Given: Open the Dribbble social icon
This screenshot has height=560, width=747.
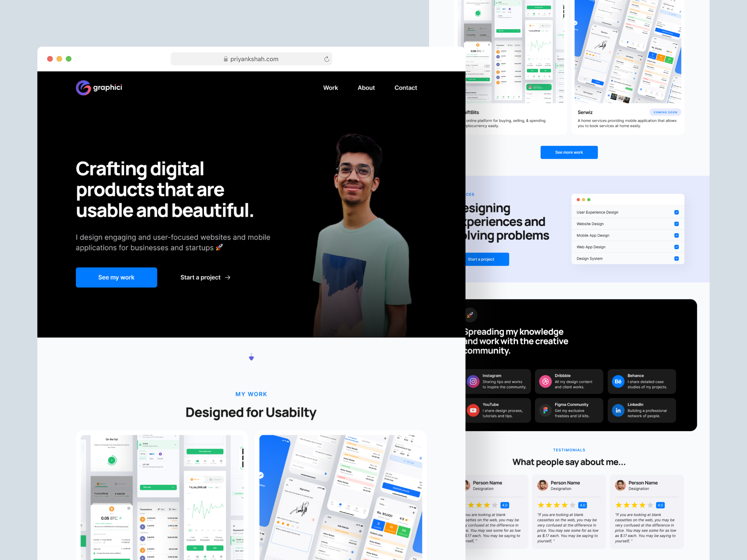Looking at the screenshot, I should [x=545, y=381].
